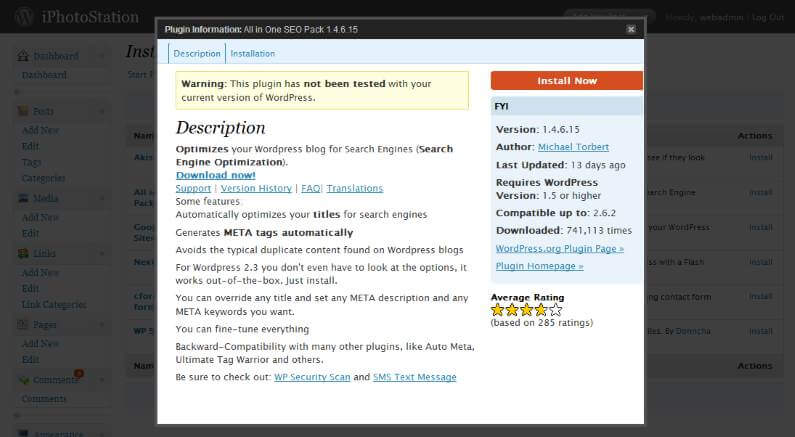Screen dimensions: 795x437
Task: Click the Install Now button
Action: [567, 81]
